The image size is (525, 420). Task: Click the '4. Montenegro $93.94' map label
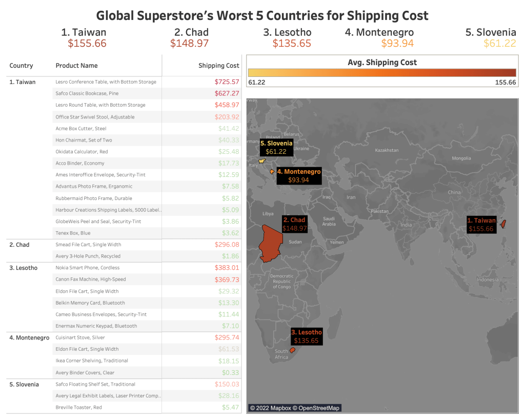pos(299,175)
